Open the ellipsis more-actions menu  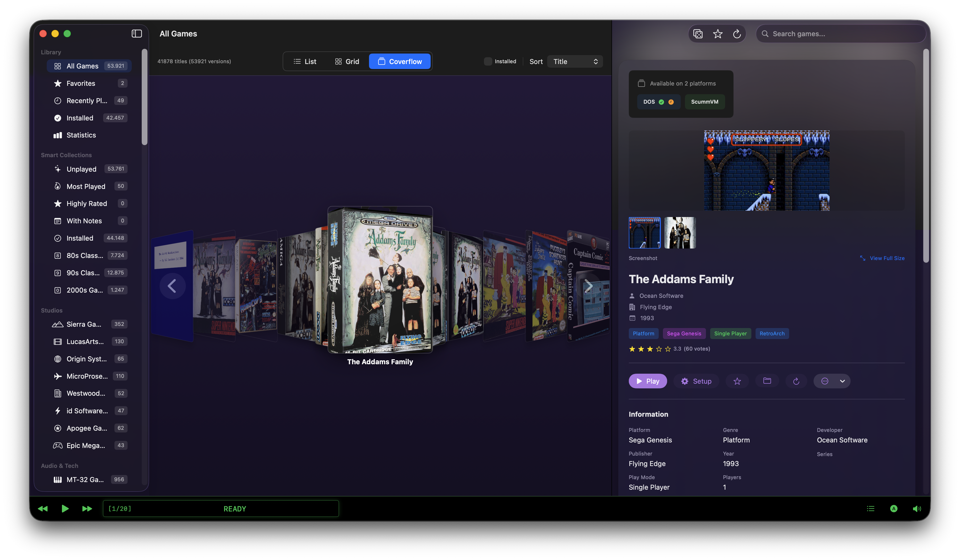[825, 381]
